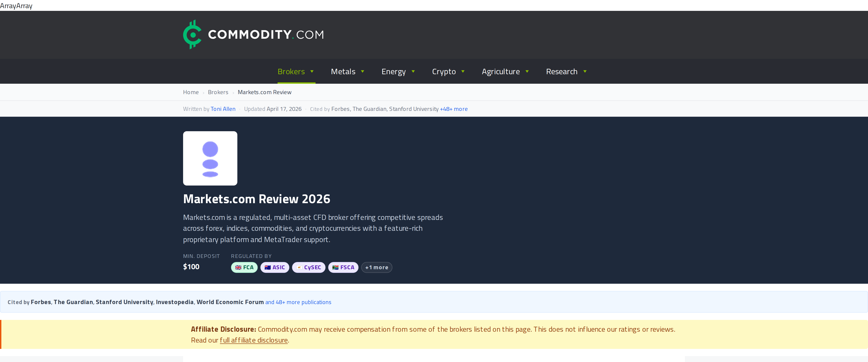Select the FCA regulator badge
868x362 pixels.
point(244,267)
